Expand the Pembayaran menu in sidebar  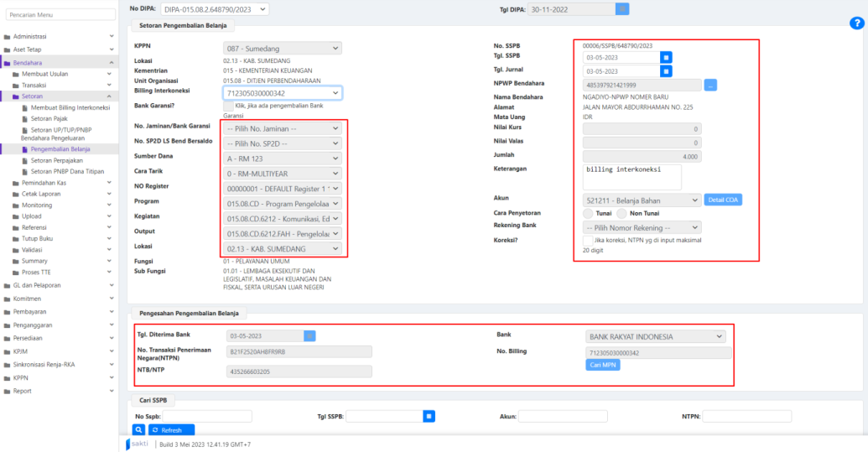coord(59,310)
